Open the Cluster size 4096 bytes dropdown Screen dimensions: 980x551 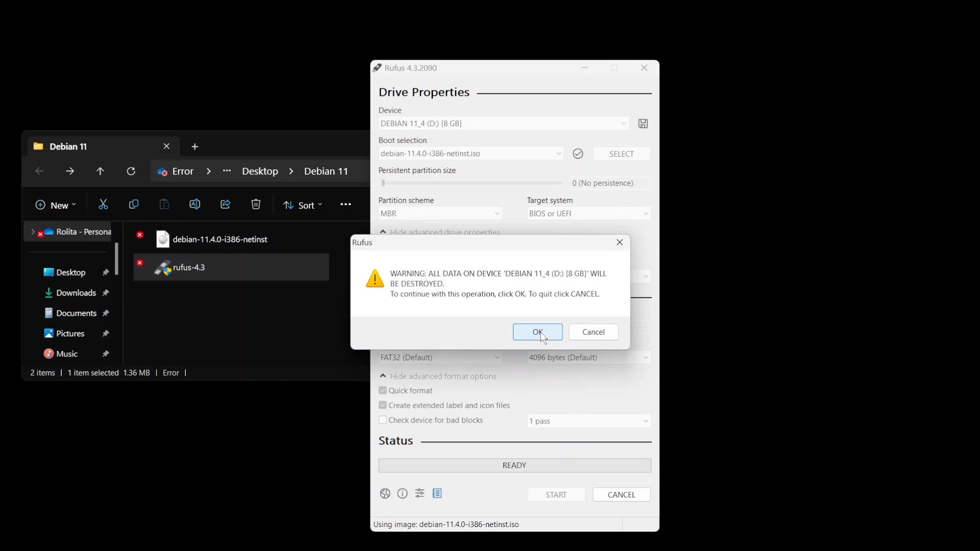(x=589, y=358)
